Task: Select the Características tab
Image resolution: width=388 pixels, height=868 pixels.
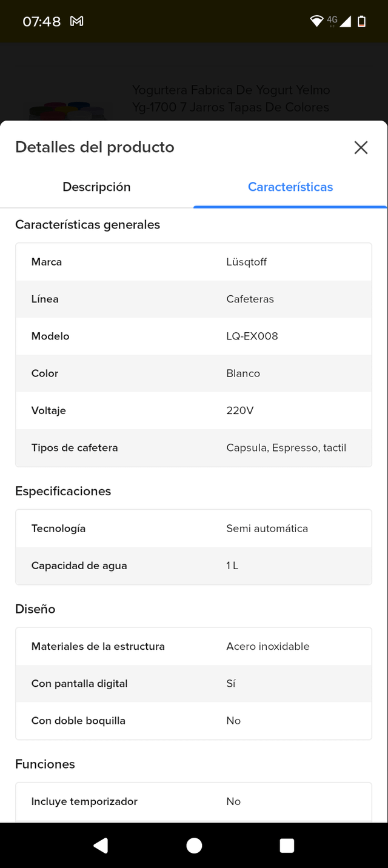Action: [290, 187]
